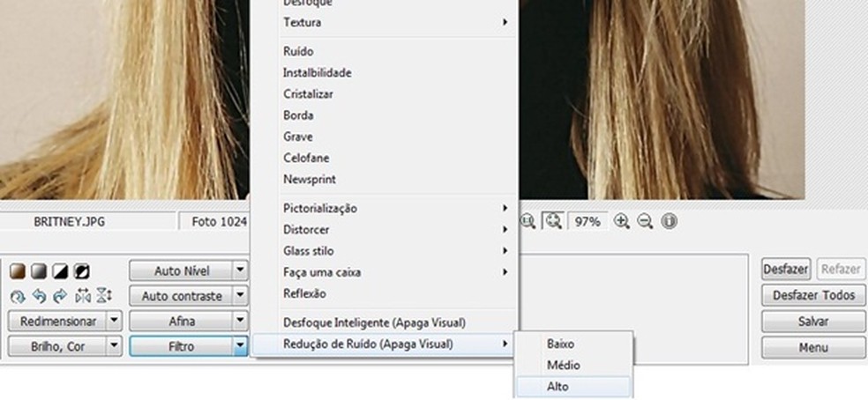Click the Auto Nível button
This screenshot has height=400, width=868.
tap(181, 270)
